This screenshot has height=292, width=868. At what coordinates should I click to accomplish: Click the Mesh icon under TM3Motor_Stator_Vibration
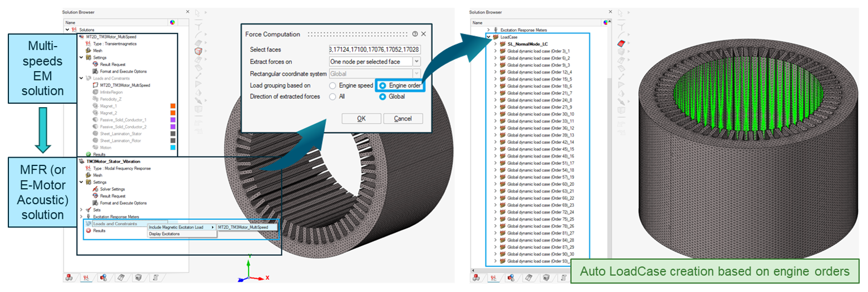coord(89,174)
